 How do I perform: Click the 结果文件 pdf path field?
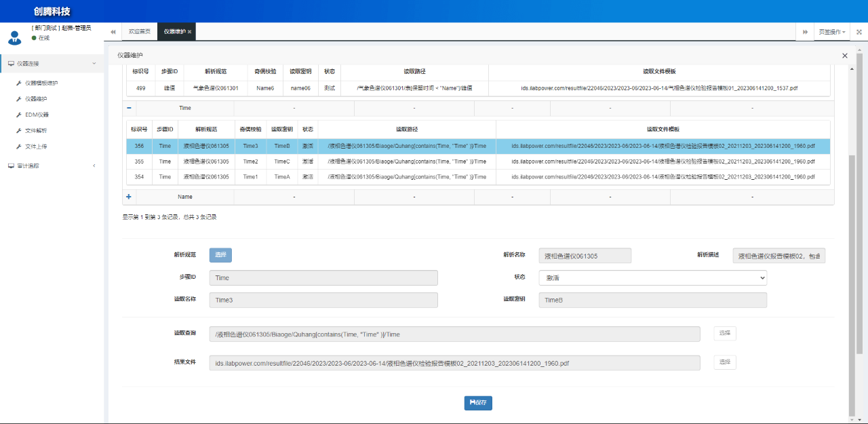pyautogui.click(x=454, y=363)
